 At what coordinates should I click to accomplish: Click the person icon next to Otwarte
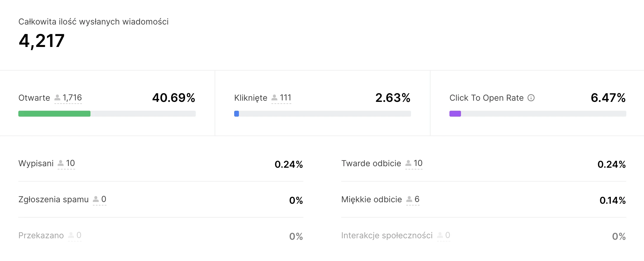58,97
